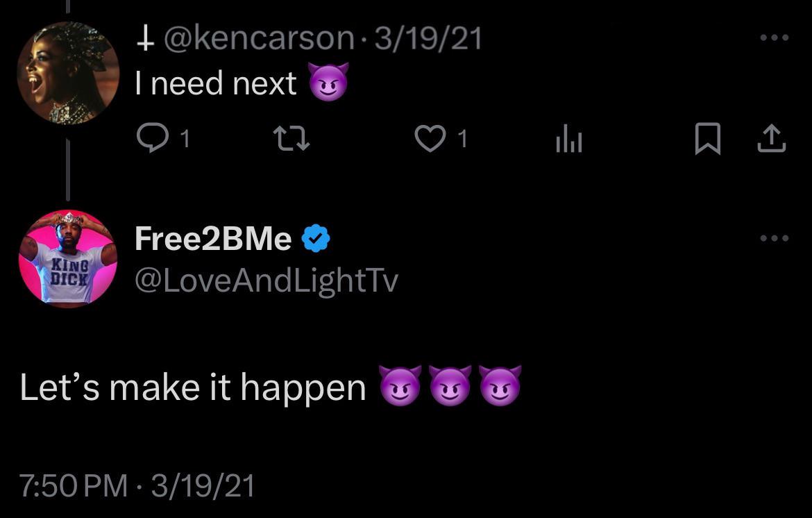Select the "Let's make it happen" text
The image size is (812, 518).
click(x=193, y=387)
